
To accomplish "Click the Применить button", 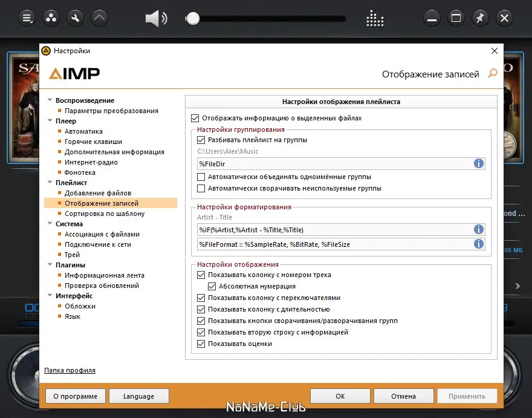I will pos(467,396).
